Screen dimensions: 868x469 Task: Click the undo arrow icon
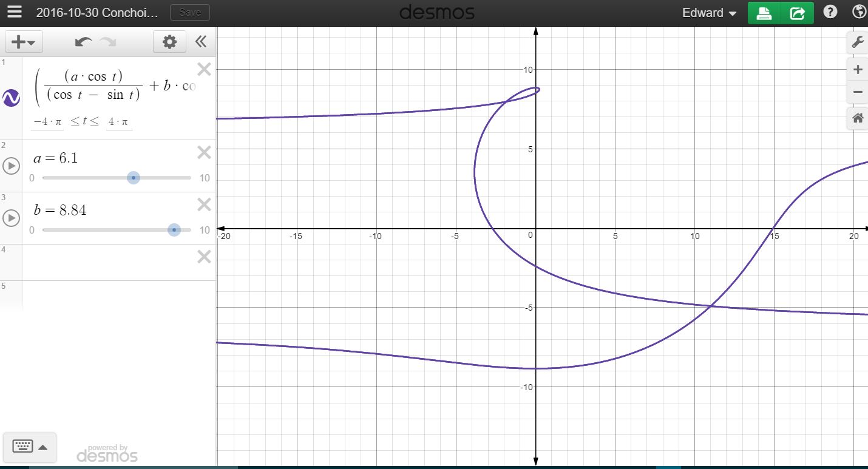[84, 41]
